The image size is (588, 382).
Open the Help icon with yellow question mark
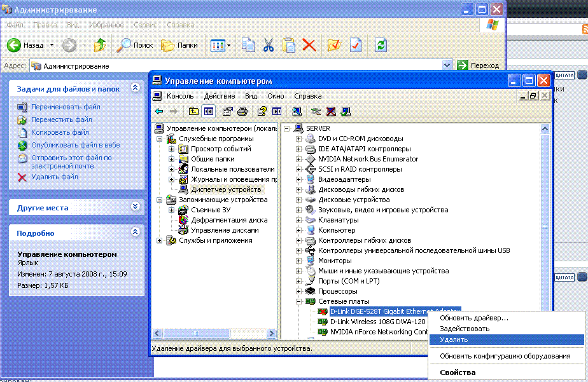(262, 111)
